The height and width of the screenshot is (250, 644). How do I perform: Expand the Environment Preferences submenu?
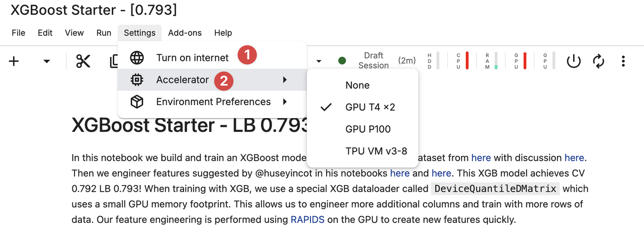pyautogui.click(x=212, y=102)
